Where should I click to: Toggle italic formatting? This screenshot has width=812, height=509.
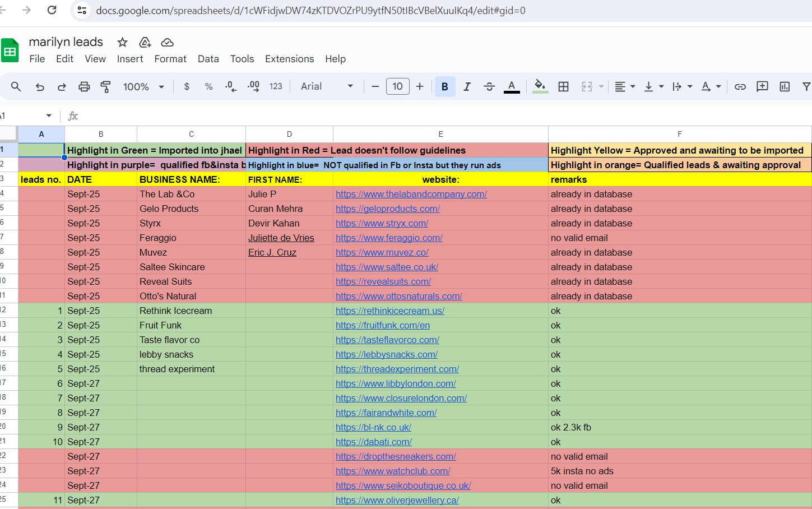click(x=467, y=86)
